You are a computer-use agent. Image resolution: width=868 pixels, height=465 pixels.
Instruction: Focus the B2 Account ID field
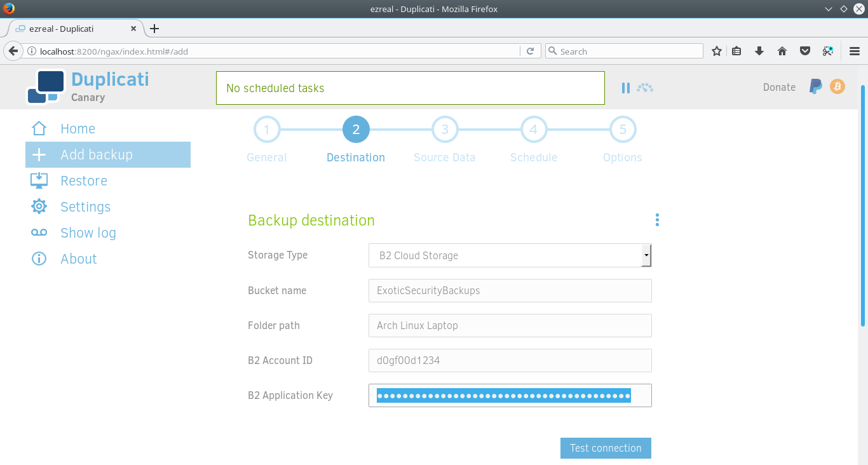coord(510,360)
